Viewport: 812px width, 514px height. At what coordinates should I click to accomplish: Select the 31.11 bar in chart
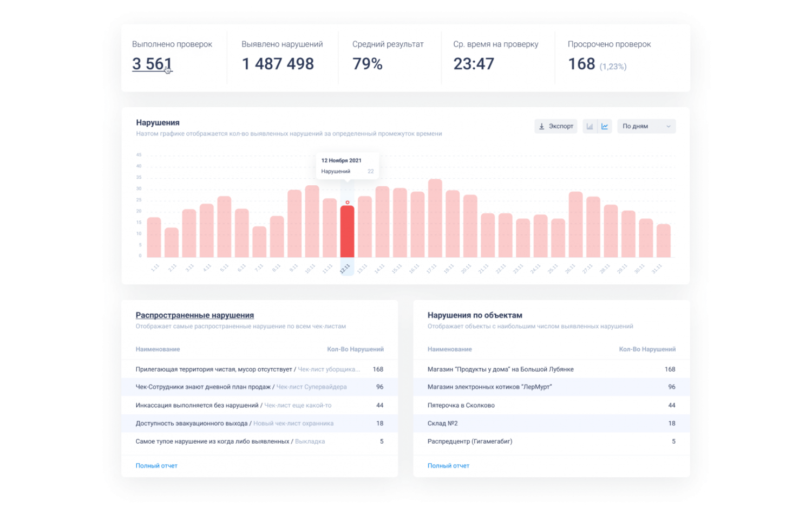click(x=663, y=240)
